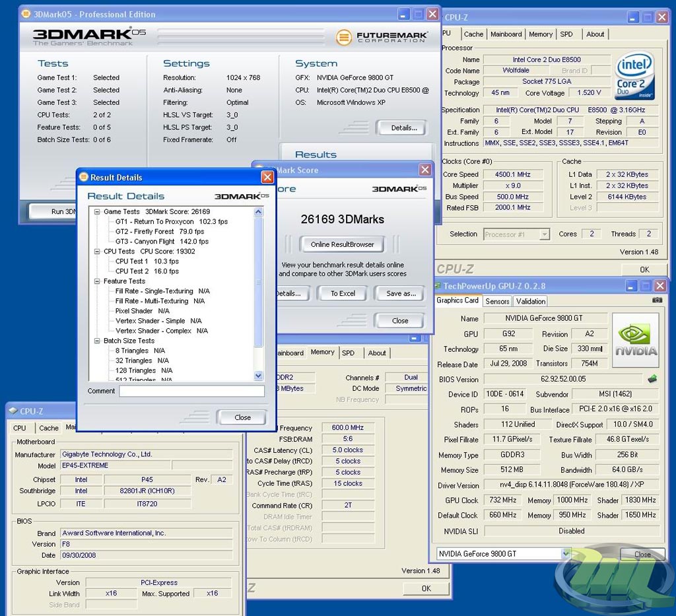Click the Comment input field
Screen dimensions: 676x616
tap(192, 391)
